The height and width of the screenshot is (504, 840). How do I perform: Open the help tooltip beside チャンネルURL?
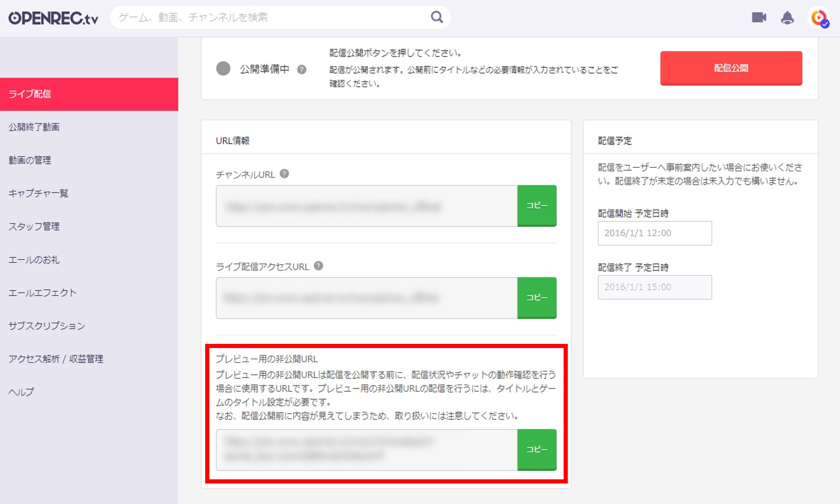(285, 172)
